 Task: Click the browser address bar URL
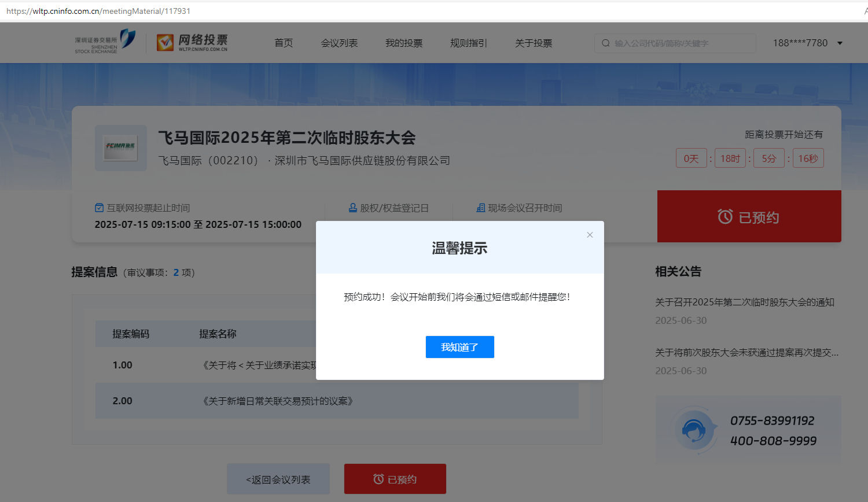click(98, 11)
